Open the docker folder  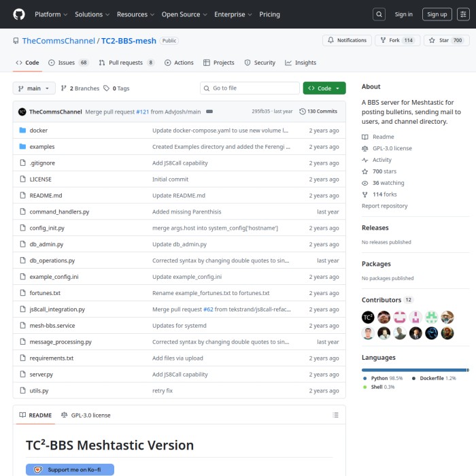pyautogui.click(x=38, y=131)
